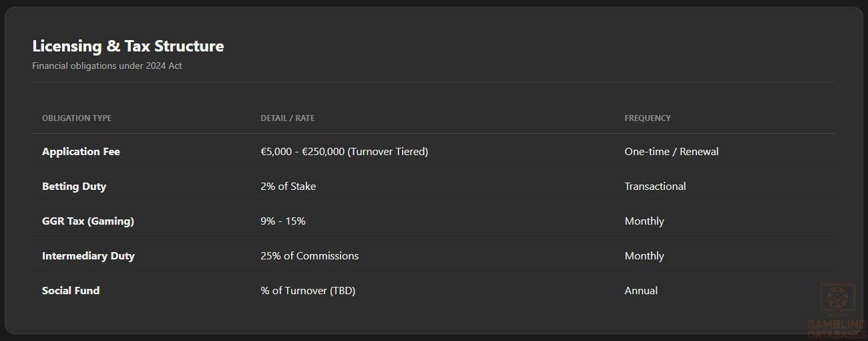Click the Monthly frequency in GGR Tax row
The width and height of the screenshot is (868, 341).
pos(644,221)
